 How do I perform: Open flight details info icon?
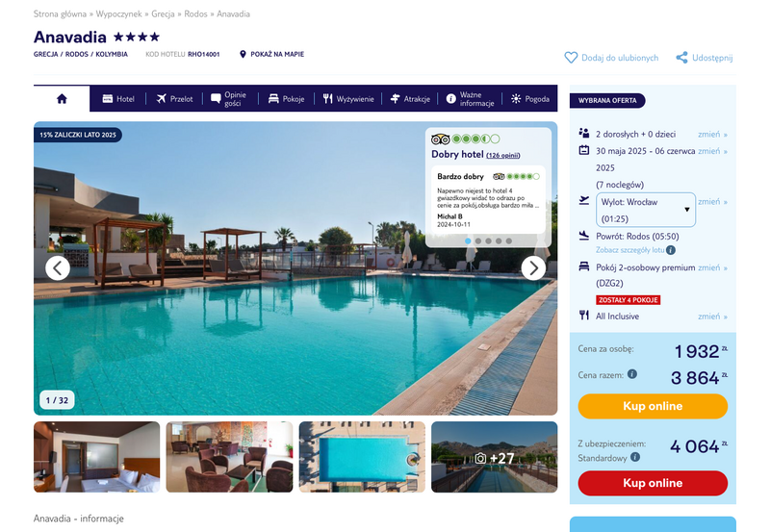tap(671, 250)
